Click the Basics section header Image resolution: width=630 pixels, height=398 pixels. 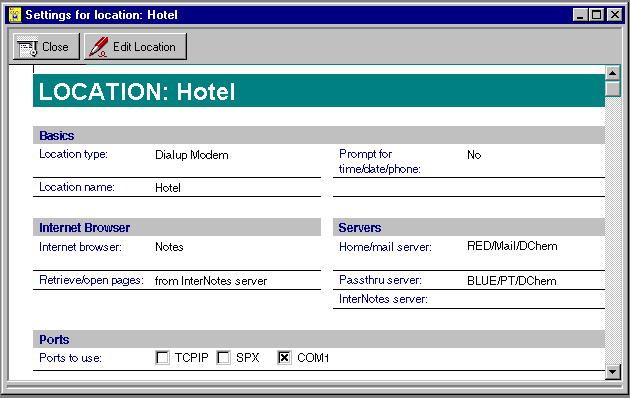(319, 135)
